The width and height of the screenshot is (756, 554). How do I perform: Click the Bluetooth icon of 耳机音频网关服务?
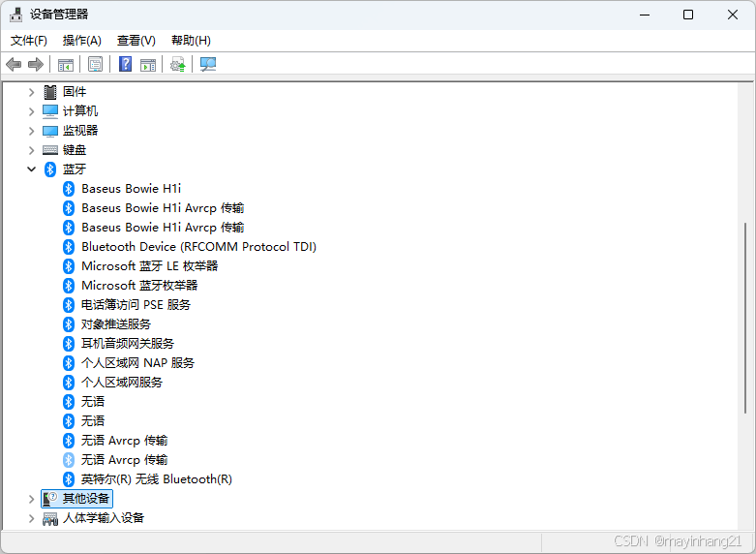tap(69, 344)
